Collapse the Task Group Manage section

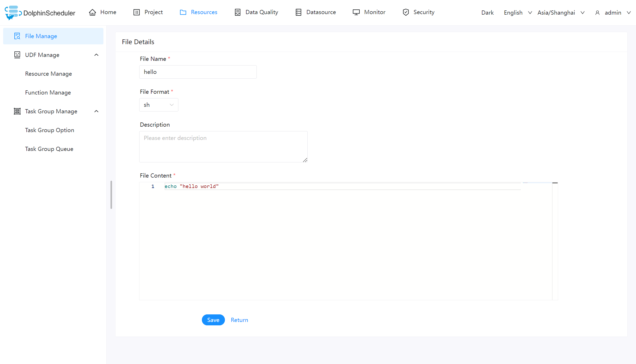(x=97, y=111)
